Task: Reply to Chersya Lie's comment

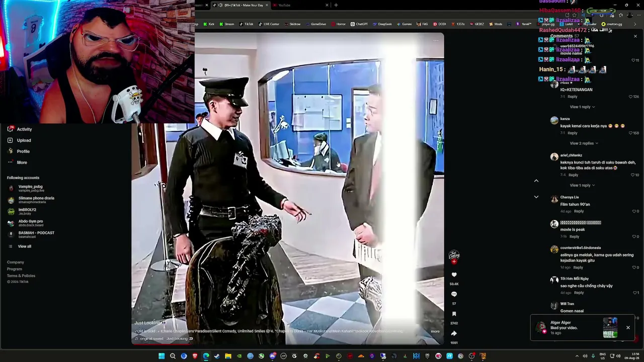Action: point(579,211)
